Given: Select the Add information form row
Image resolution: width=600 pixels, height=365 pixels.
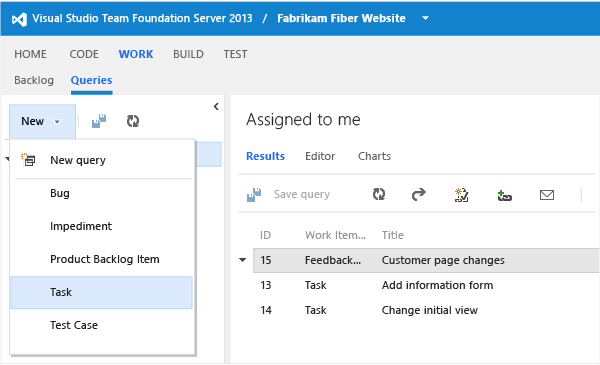Looking at the screenshot, I should 426,285.
